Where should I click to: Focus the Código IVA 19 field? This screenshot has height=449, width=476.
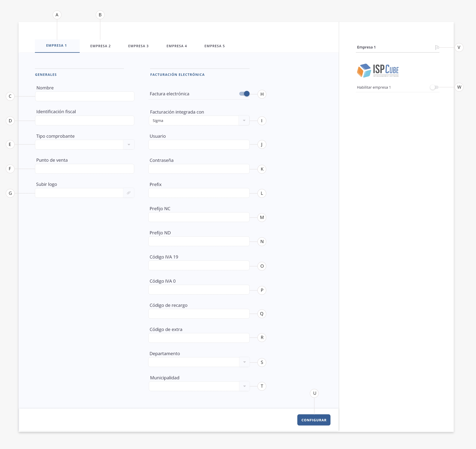click(x=199, y=266)
